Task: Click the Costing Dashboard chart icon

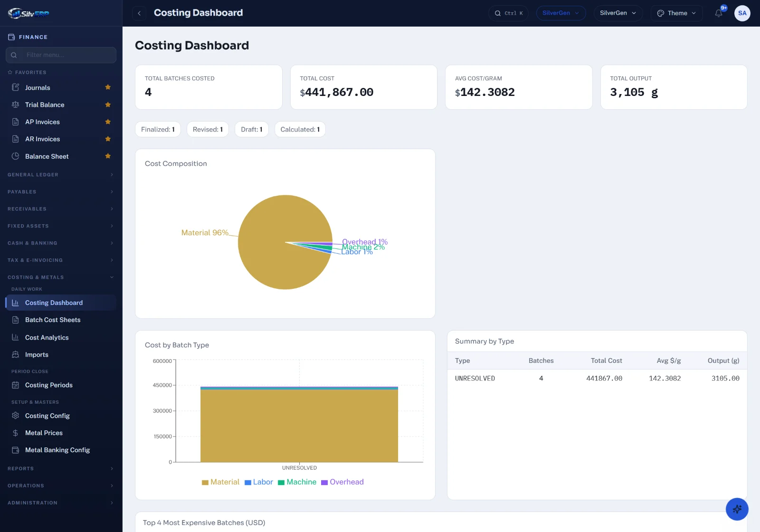Action: click(x=15, y=303)
